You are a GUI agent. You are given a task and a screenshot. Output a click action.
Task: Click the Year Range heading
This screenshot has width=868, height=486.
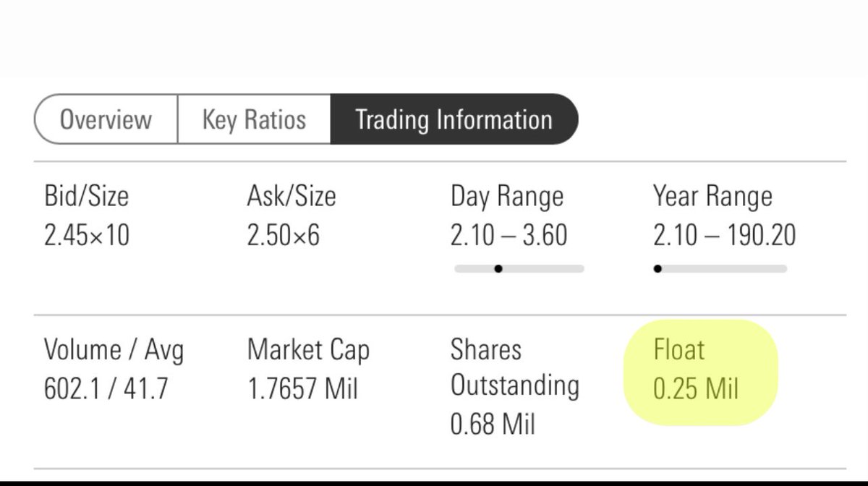tap(712, 197)
